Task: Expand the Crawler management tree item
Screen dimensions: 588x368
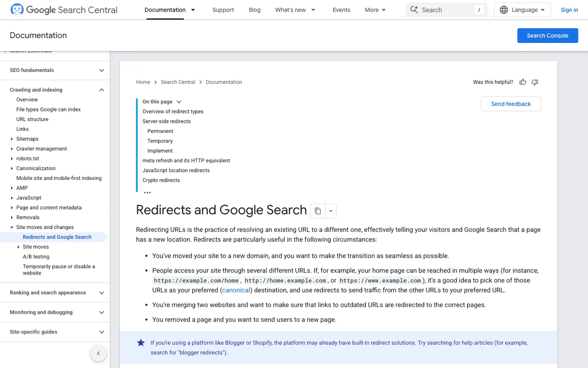Action: tap(12, 149)
